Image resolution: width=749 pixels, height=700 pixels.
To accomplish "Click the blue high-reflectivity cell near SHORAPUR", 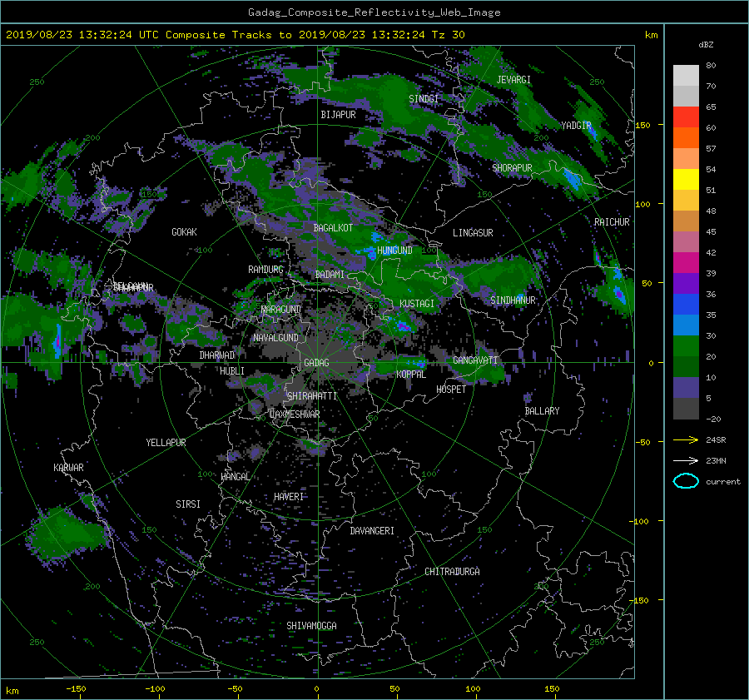I will [x=571, y=179].
